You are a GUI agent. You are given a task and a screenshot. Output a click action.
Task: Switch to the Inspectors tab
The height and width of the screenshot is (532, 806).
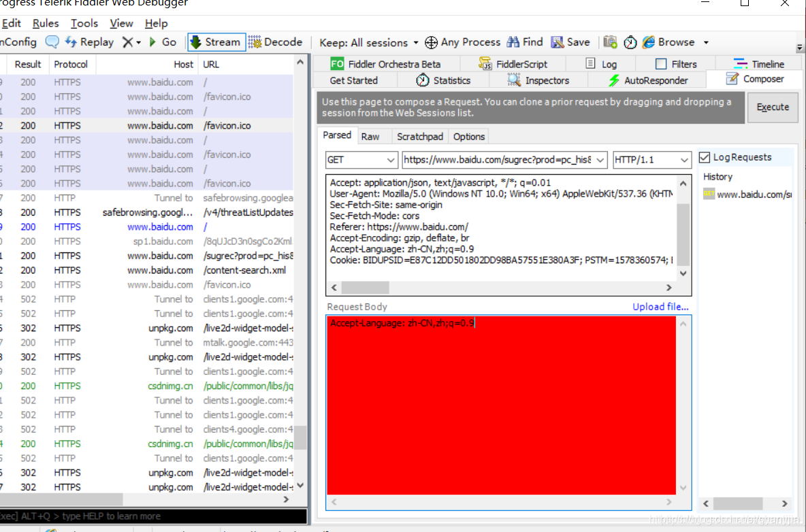tap(538, 80)
